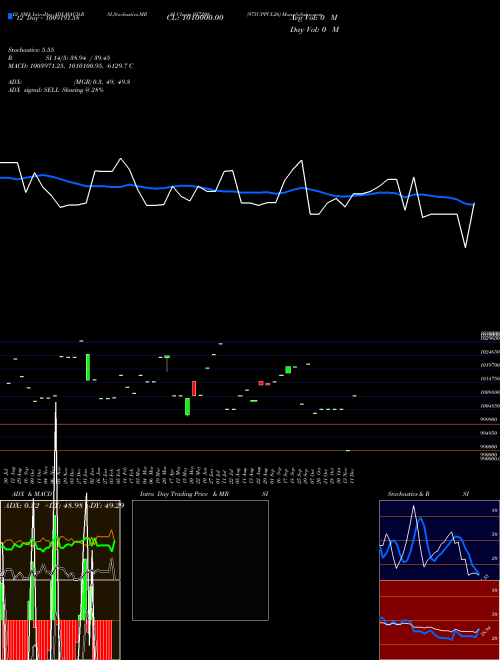Click the Day Vol: 0 M label
This screenshot has height=660, width=500.
[314, 30]
